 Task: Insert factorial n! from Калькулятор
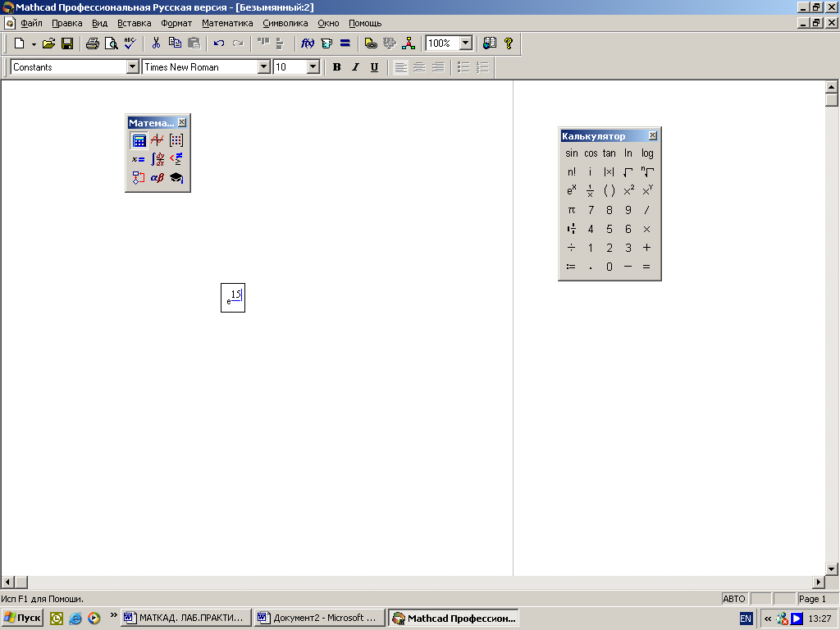[x=572, y=172]
